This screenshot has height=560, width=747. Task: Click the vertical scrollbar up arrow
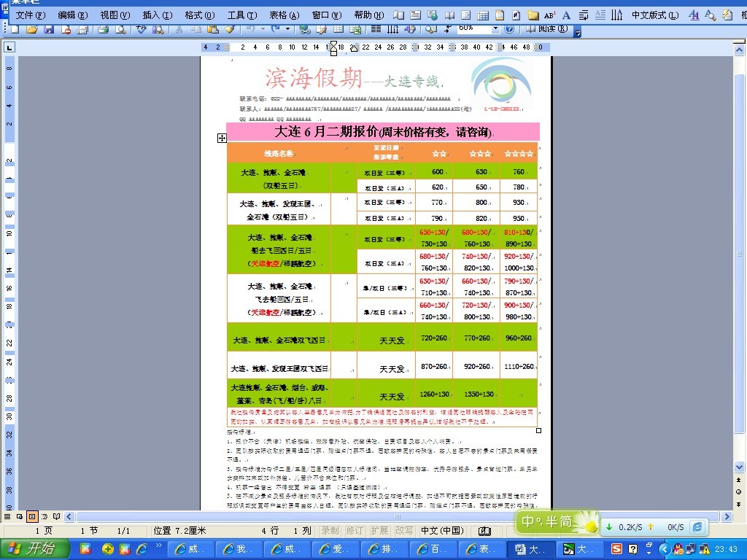740,49
